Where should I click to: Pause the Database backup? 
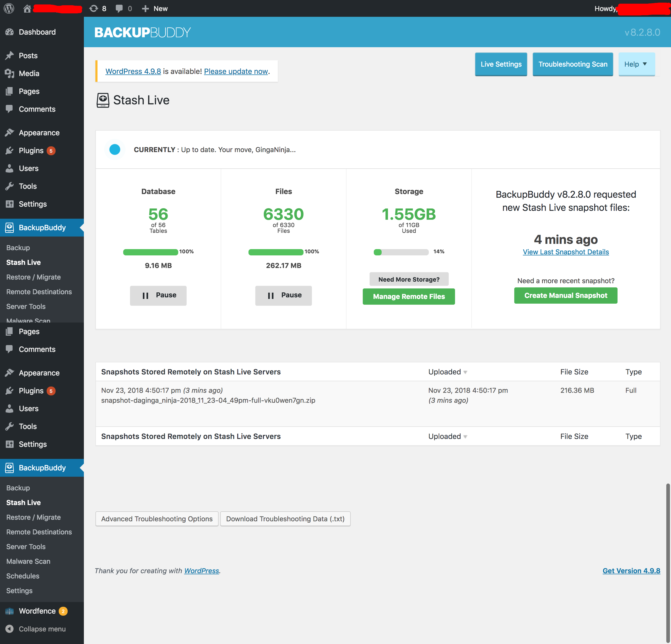pyautogui.click(x=158, y=295)
